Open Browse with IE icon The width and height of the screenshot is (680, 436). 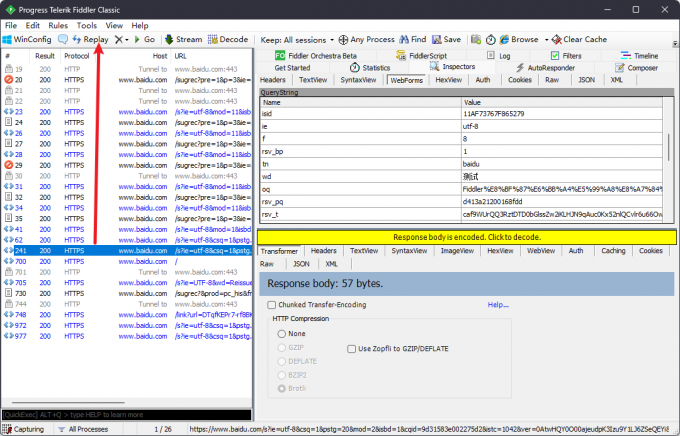[519, 39]
